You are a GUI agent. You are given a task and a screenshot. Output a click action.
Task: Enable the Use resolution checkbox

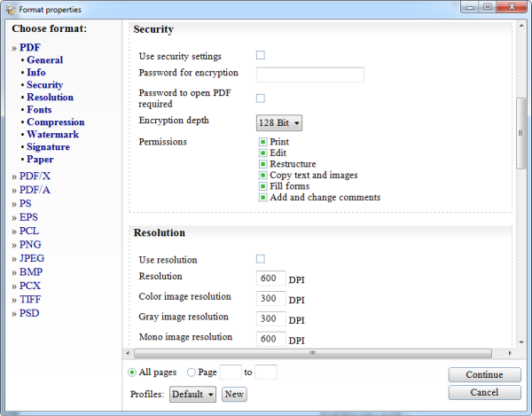click(261, 259)
